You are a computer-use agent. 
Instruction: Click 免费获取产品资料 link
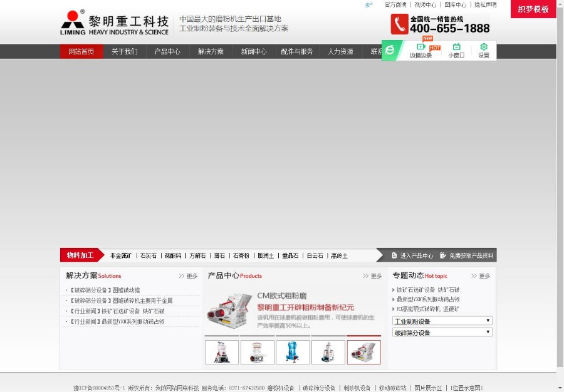471,255
